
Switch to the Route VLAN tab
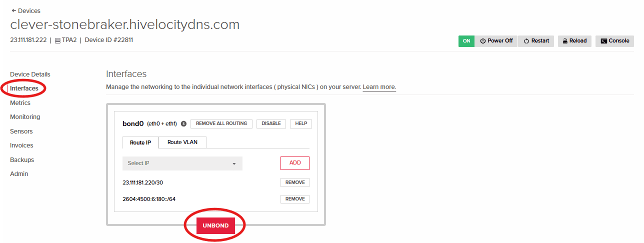182,142
